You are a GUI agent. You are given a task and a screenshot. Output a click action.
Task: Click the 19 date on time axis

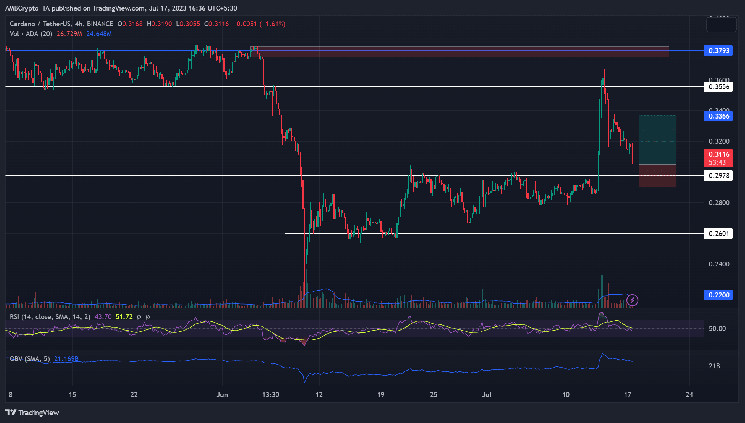tap(381, 394)
